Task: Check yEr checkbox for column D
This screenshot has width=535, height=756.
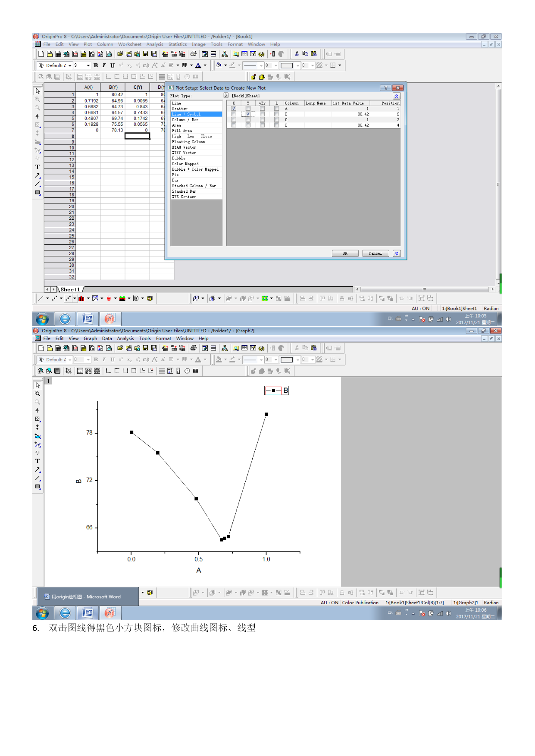Action: point(262,125)
